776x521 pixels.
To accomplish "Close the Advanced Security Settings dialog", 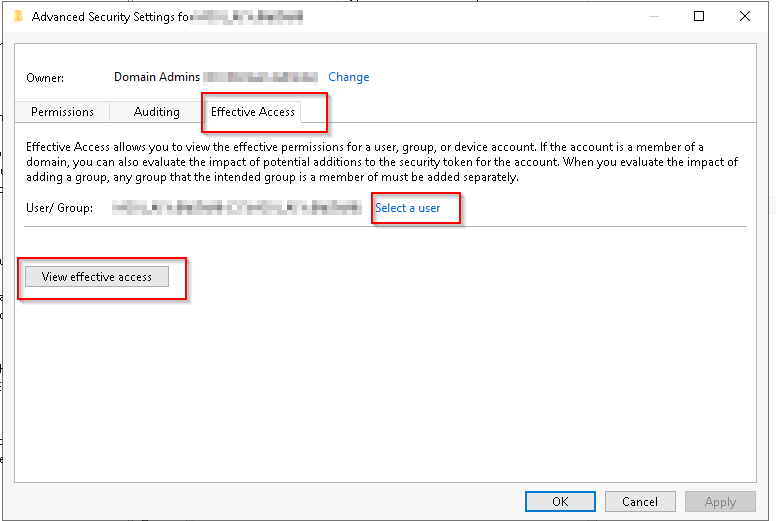I will coord(745,16).
